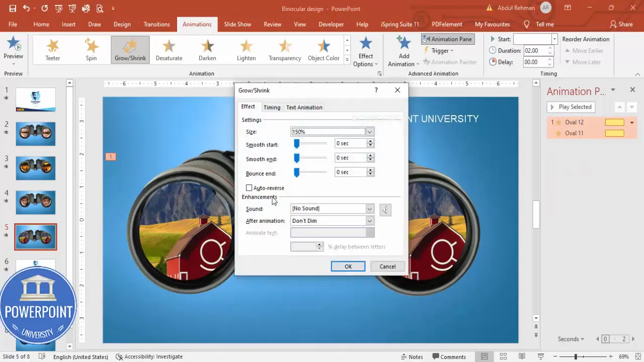Select slide 4 thumbnail
The height and width of the screenshot is (362, 644).
click(36, 202)
